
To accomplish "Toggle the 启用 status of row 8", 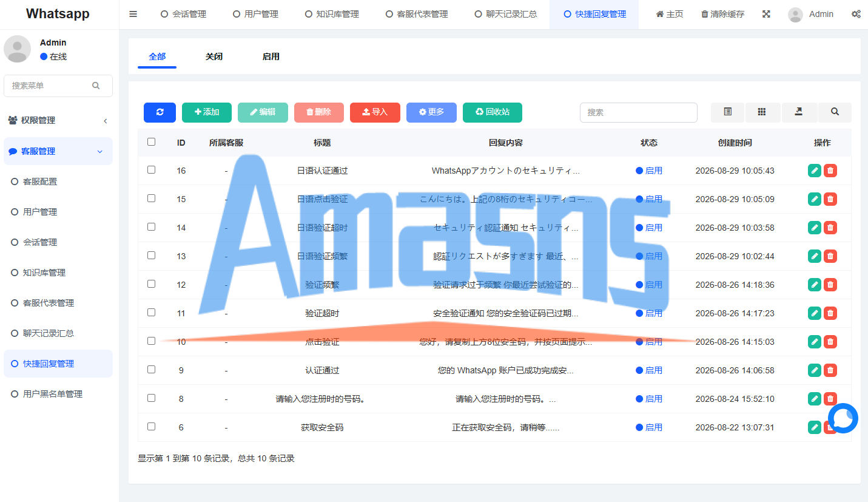I will click(649, 399).
